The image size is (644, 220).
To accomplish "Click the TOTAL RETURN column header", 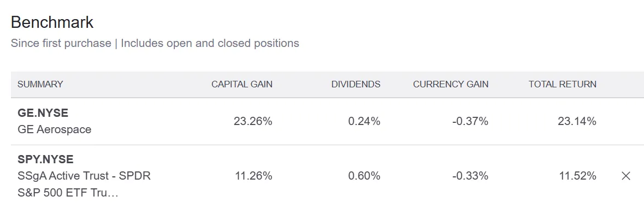I will [x=562, y=84].
